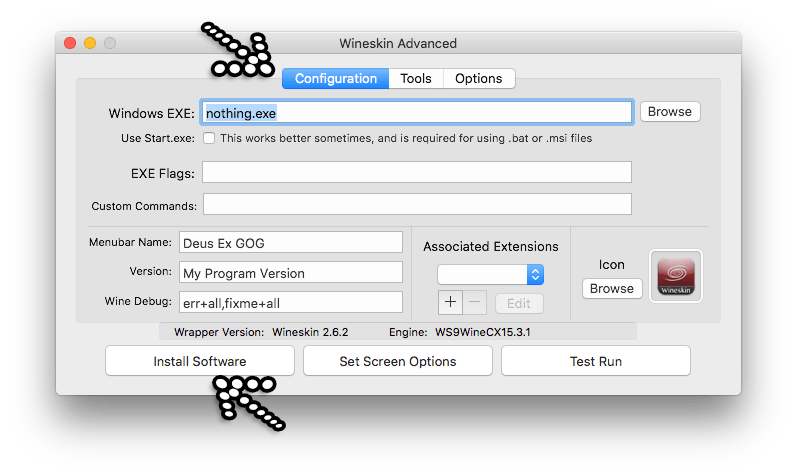This screenshot has height=475, width=797.
Task: Click the Version text field
Action: pos(291,273)
